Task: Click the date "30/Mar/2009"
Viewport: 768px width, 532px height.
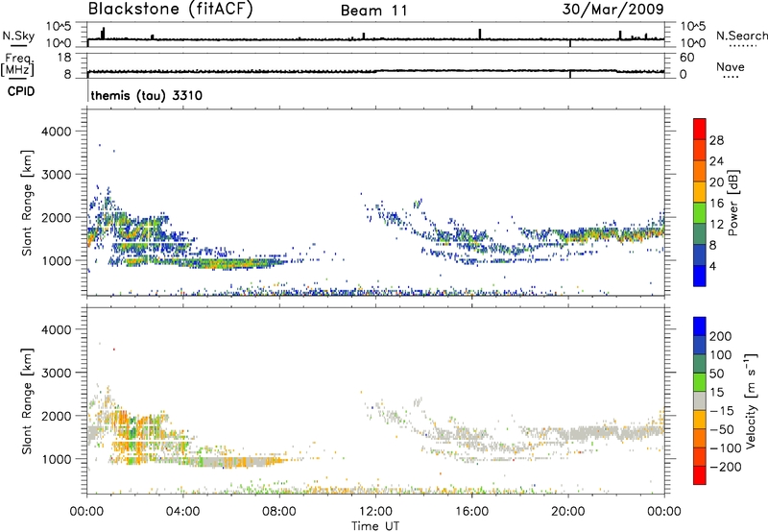Action: [612, 9]
